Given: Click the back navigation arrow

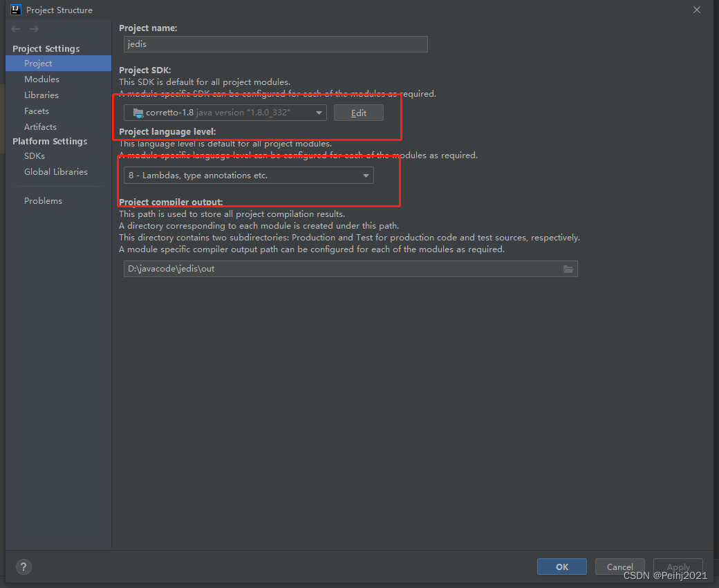Looking at the screenshot, I should coord(16,29).
